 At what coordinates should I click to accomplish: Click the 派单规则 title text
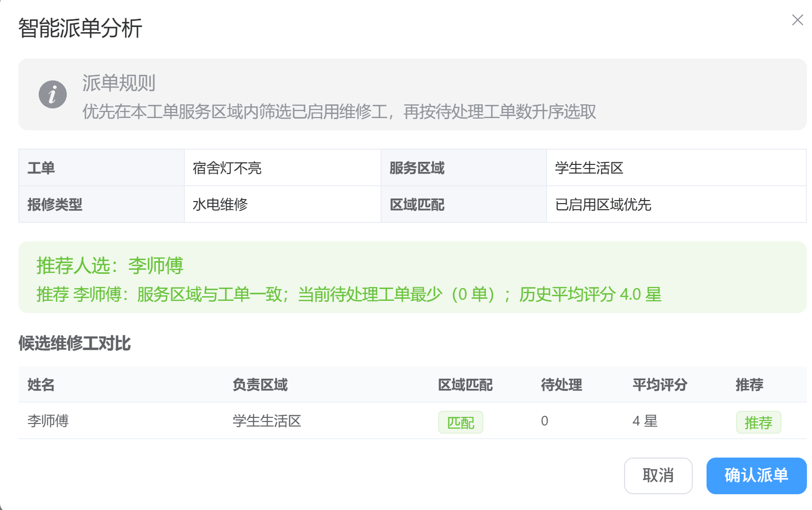119,83
